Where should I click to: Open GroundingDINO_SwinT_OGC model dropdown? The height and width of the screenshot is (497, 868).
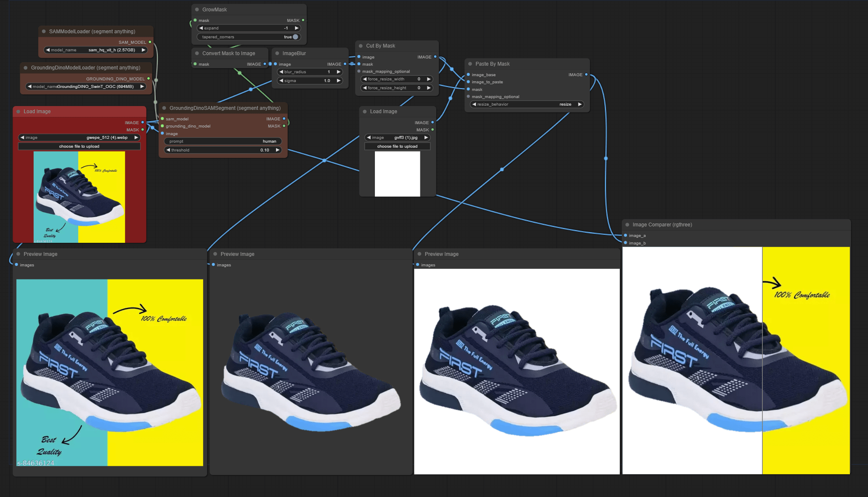[x=86, y=87]
